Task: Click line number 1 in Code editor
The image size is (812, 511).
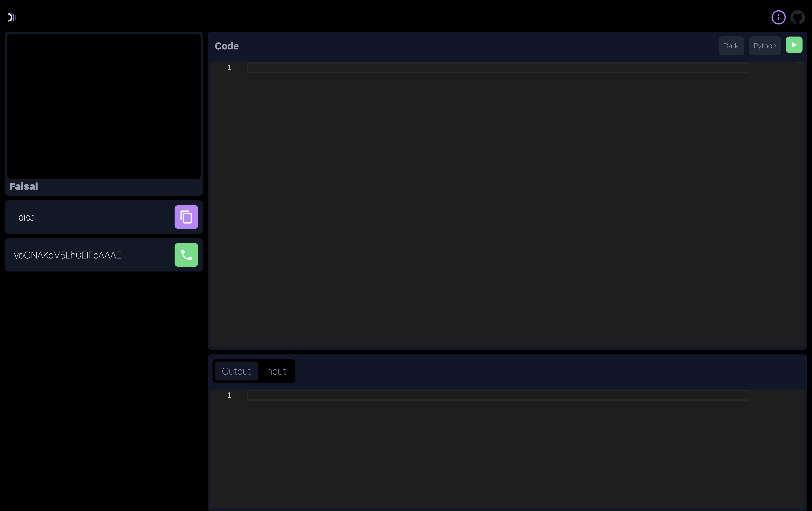Action: [229, 68]
